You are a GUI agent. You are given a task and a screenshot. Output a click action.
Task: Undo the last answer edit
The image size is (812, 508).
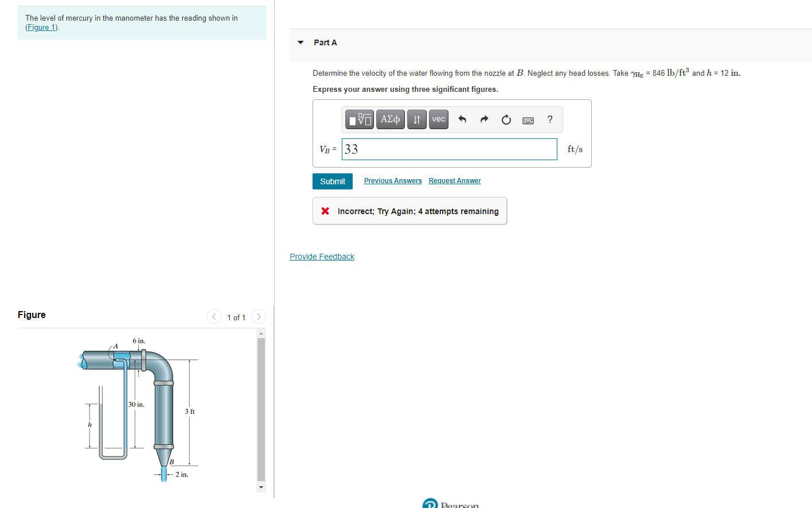pyautogui.click(x=462, y=119)
